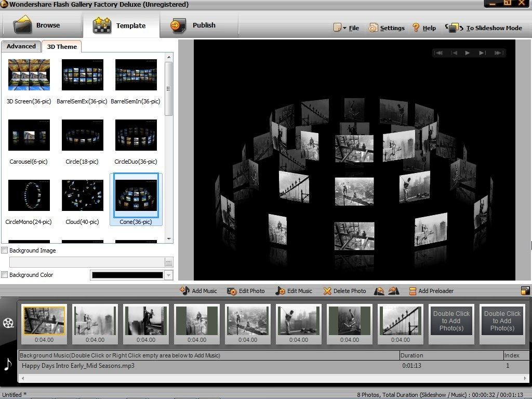The height and width of the screenshot is (399, 532).
Task: Open the Settings dialog
Action: [x=387, y=28]
